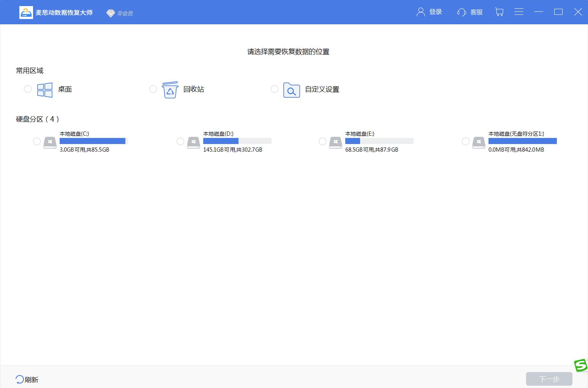The height and width of the screenshot is (388, 588).
Task: Click the 登录 login user icon
Action: tap(420, 12)
